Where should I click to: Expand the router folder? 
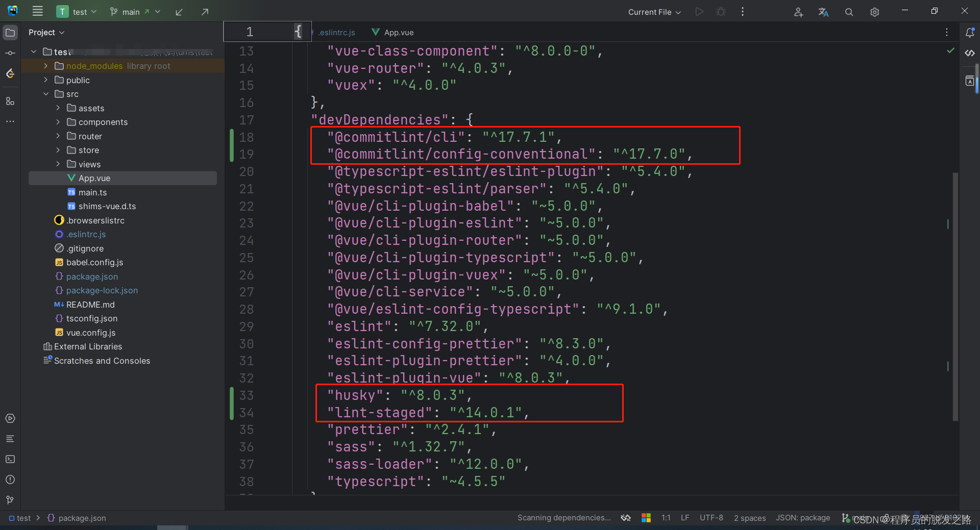click(x=58, y=136)
